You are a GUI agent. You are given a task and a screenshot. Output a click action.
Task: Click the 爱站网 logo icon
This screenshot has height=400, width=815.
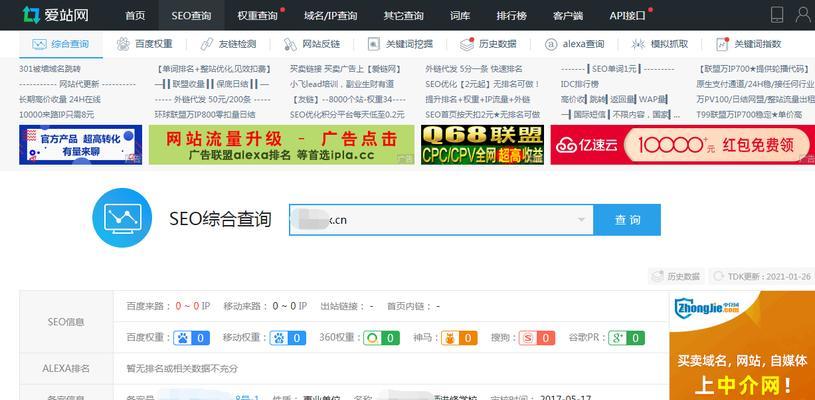pos(31,15)
